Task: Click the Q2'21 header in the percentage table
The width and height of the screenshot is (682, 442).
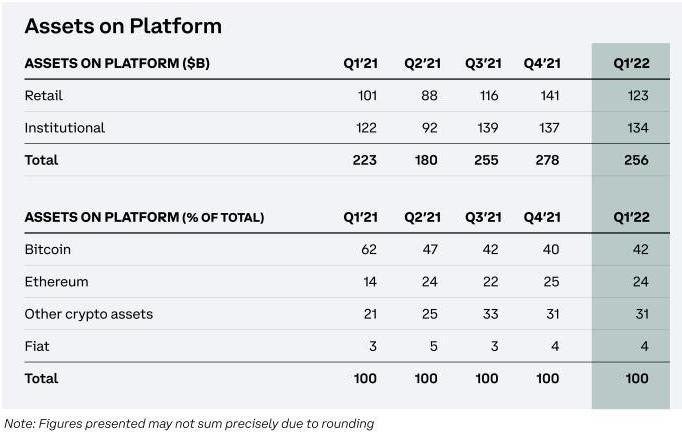Action: click(422, 217)
